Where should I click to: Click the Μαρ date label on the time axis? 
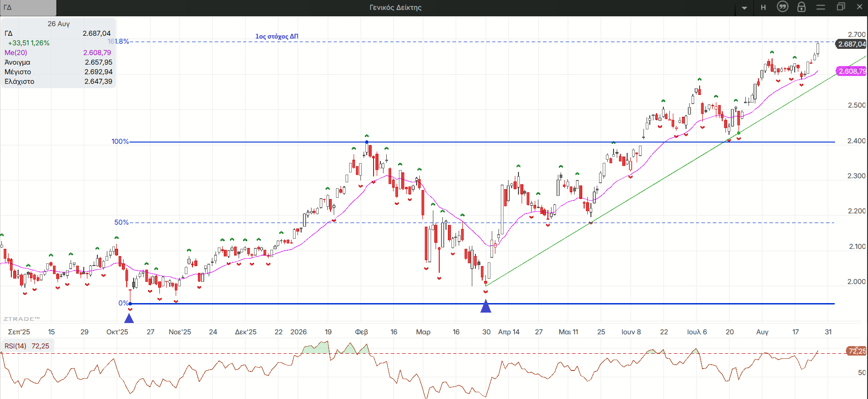tap(423, 332)
